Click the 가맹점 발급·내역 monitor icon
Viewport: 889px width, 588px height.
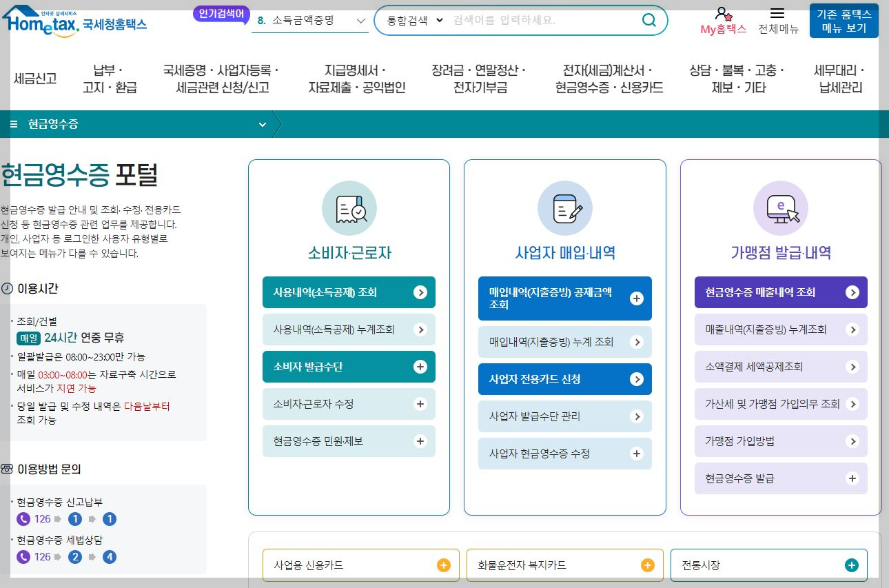coord(781,209)
